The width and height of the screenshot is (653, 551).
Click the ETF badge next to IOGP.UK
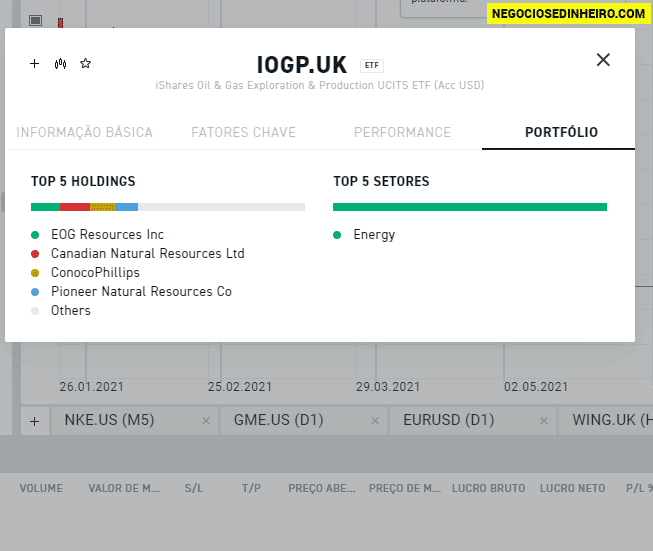pos(371,65)
